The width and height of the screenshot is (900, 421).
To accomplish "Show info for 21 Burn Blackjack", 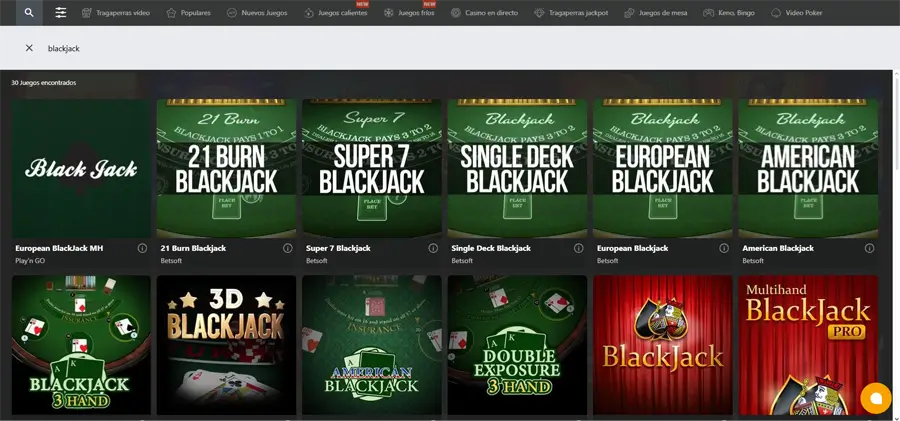I will pyautogui.click(x=288, y=248).
